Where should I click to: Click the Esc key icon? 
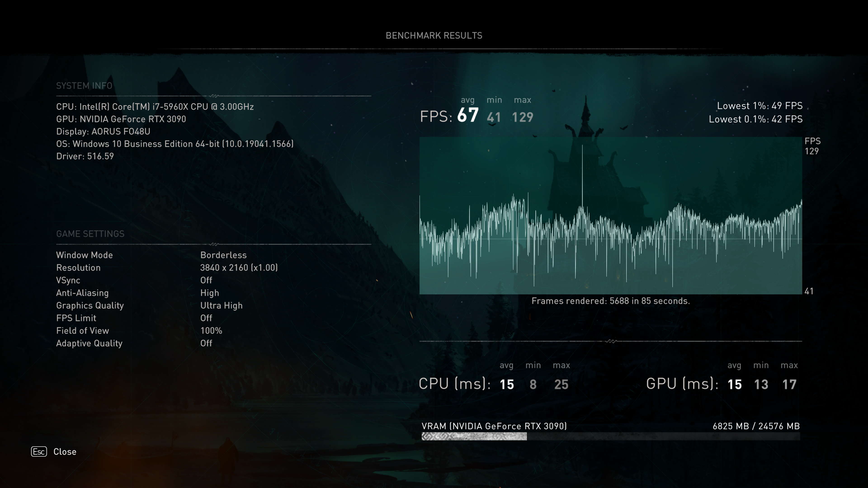(39, 452)
